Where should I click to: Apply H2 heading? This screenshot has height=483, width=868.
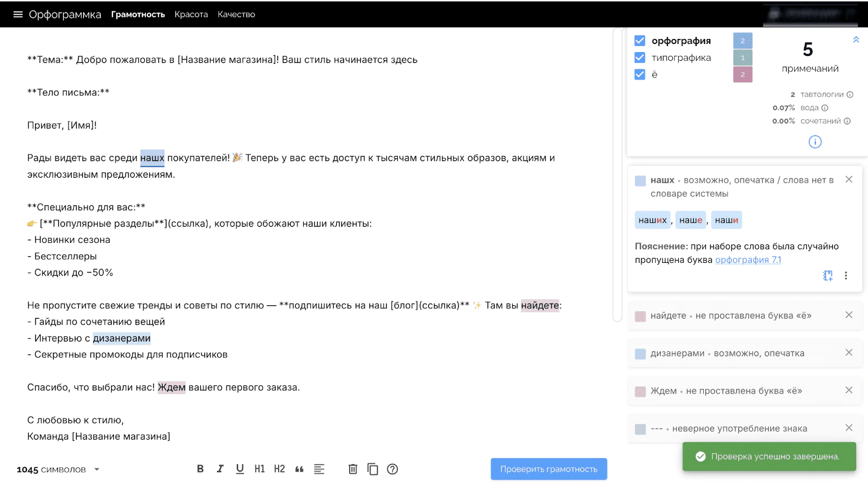(279, 469)
